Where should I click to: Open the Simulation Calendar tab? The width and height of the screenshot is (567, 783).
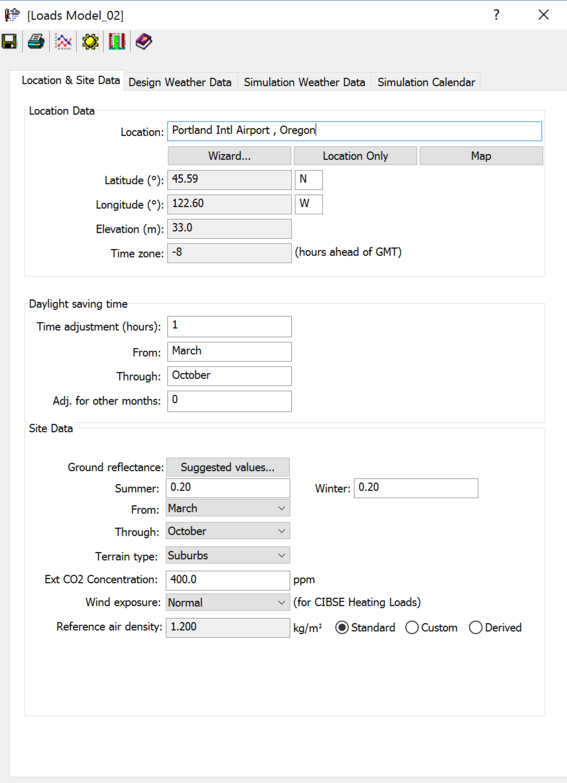coord(426,82)
